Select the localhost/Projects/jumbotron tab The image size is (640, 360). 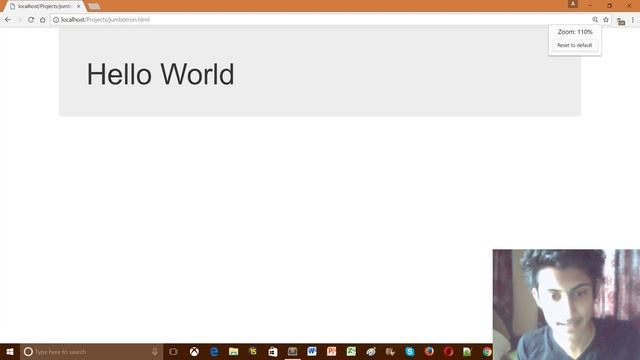click(x=45, y=6)
